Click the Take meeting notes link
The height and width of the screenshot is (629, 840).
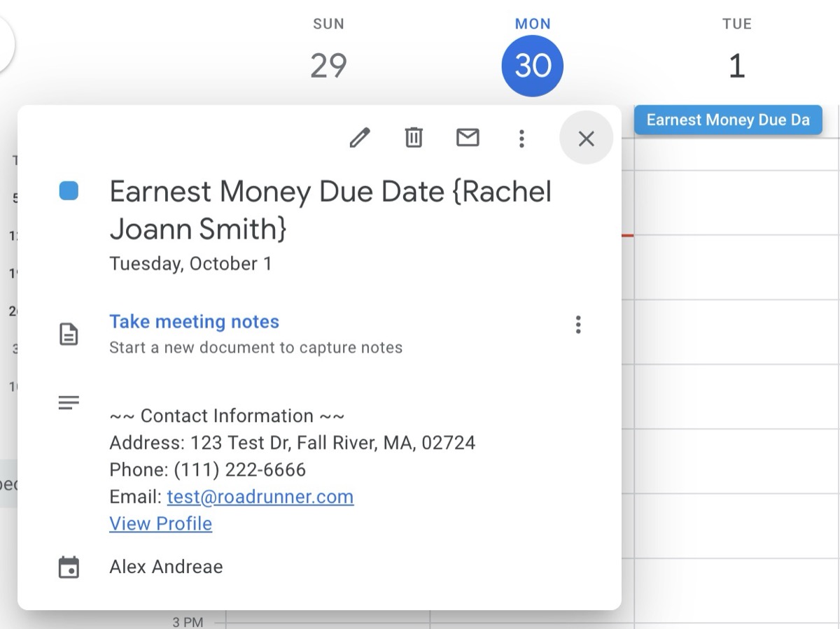(x=195, y=322)
